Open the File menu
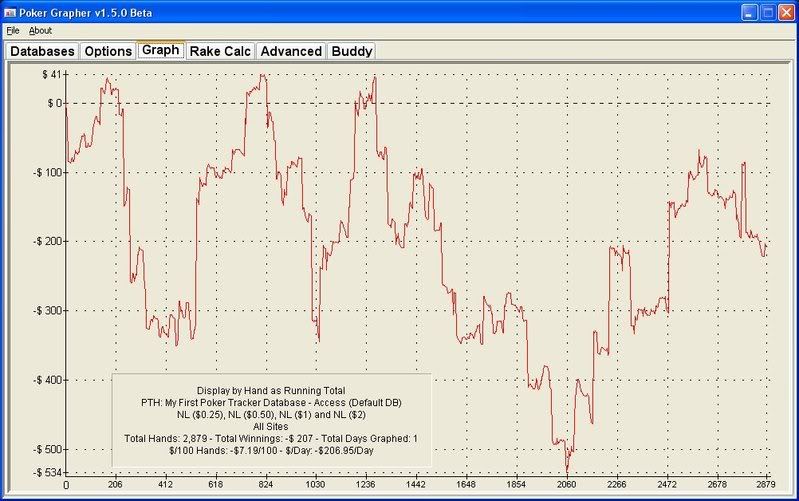The height and width of the screenshot is (501, 799). (x=12, y=31)
